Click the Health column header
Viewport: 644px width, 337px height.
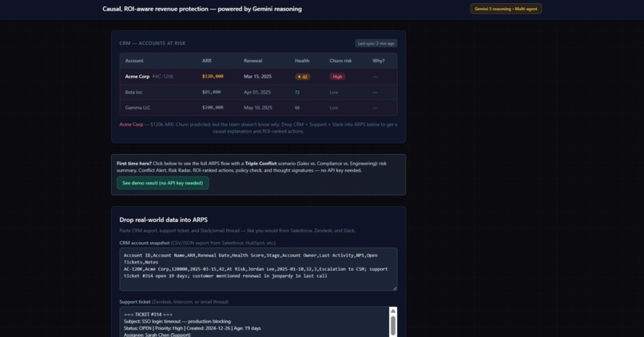tap(302, 61)
